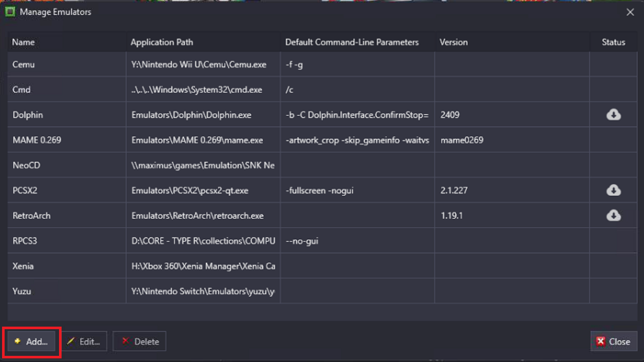The width and height of the screenshot is (644, 362).
Task: Click version value mame0269
Action: point(462,140)
